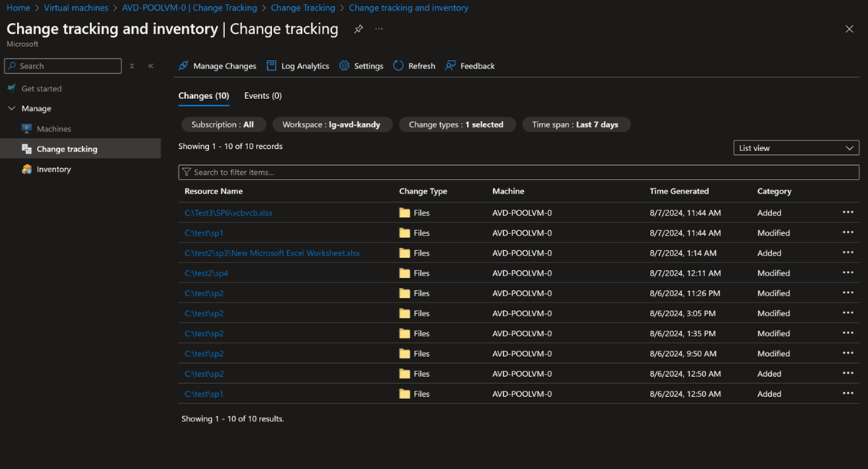Open New Microsoft Excel Worksheet.xlsx link
Screen dimensions: 868x469
pos(273,253)
